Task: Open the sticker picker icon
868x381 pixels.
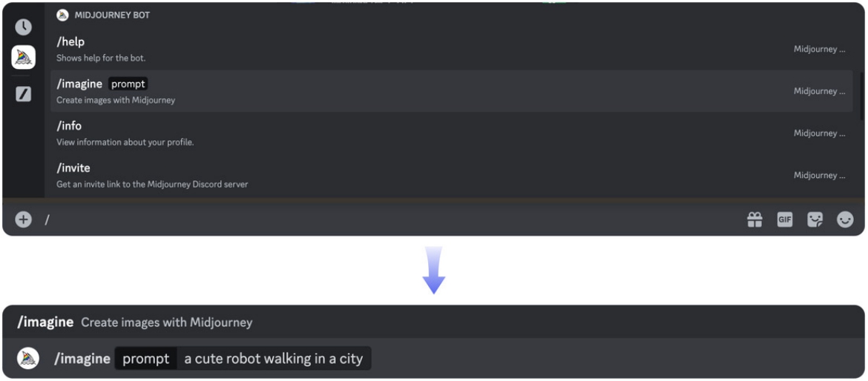Action: [x=815, y=219]
